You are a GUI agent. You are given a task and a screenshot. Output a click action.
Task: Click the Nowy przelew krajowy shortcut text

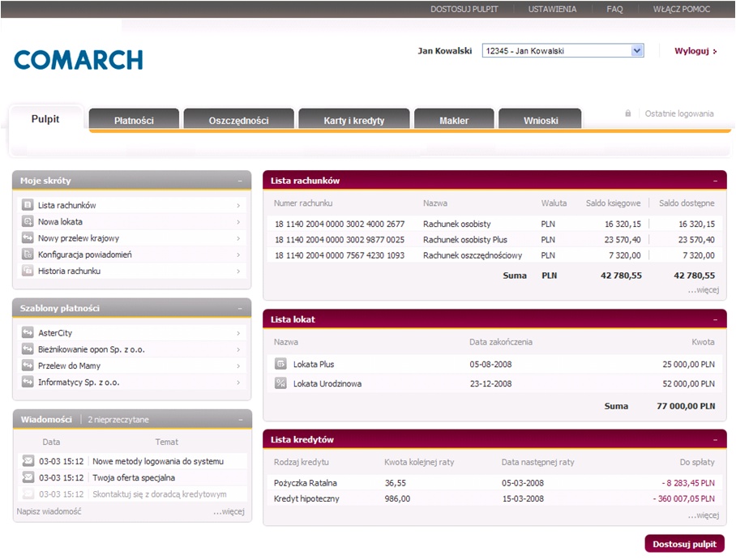point(79,238)
